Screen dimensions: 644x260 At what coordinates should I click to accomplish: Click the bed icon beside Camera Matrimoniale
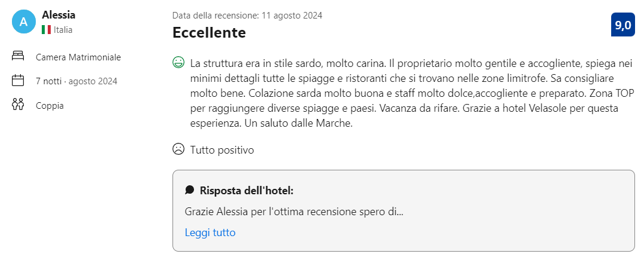(x=18, y=57)
